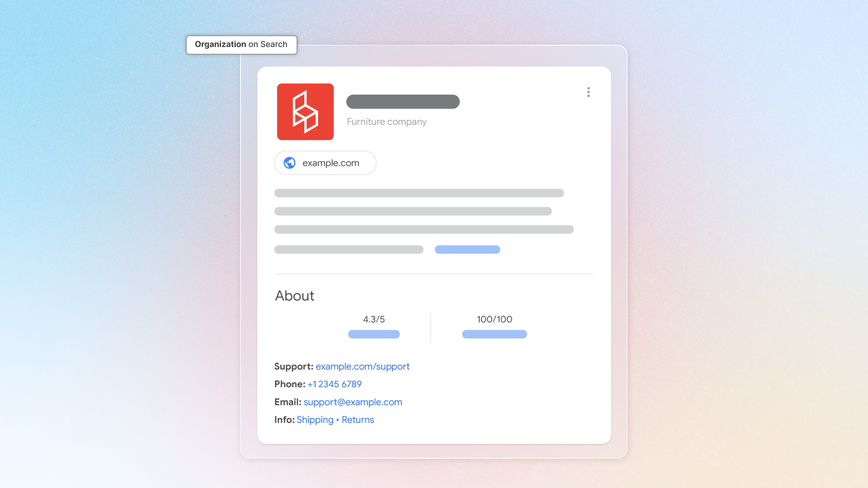The height and width of the screenshot is (488, 868).
Task: Click the Furniture company subtitle
Action: 387,122
